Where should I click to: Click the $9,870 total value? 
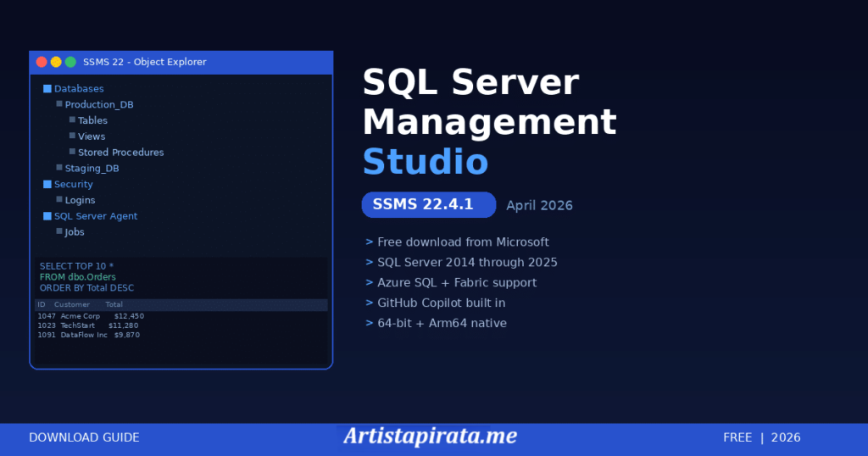[127, 335]
